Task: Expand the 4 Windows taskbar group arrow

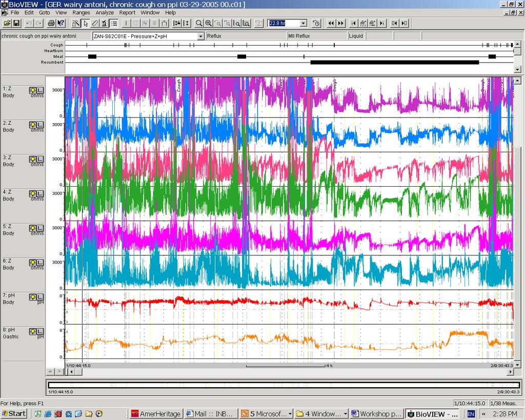Action: [345, 414]
